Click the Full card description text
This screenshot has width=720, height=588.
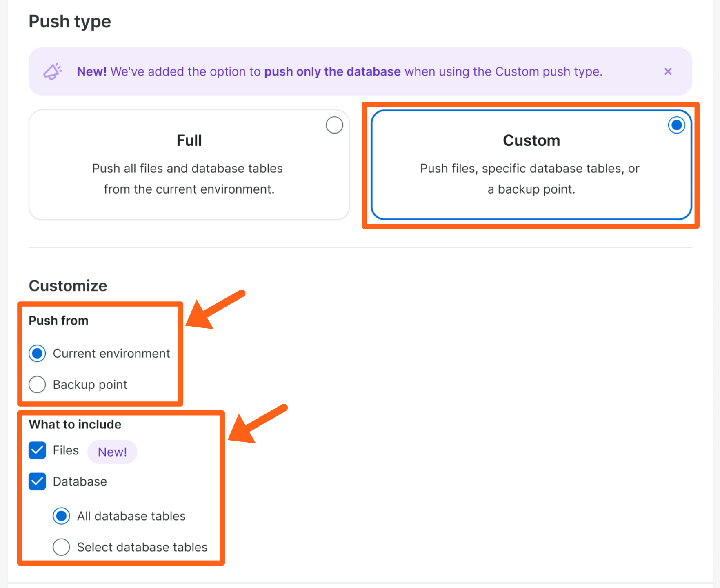pyautogui.click(x=188, y=179)
